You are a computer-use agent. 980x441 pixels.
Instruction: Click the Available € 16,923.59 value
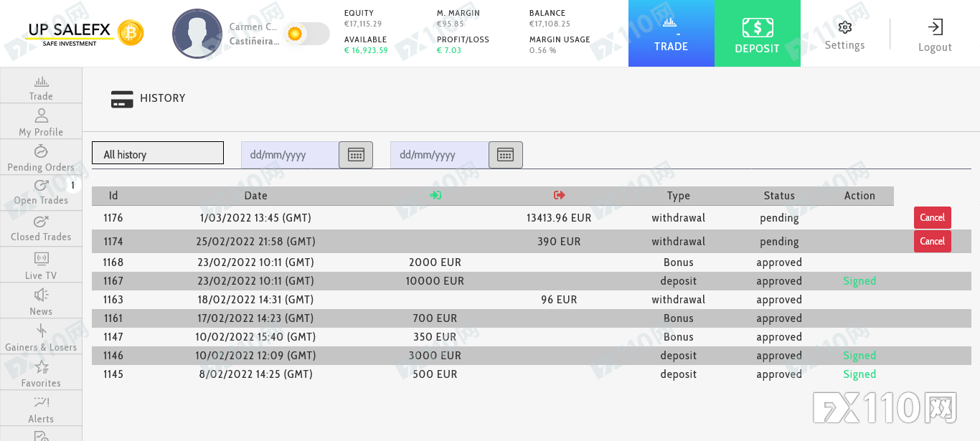click(x=366, y=50)
